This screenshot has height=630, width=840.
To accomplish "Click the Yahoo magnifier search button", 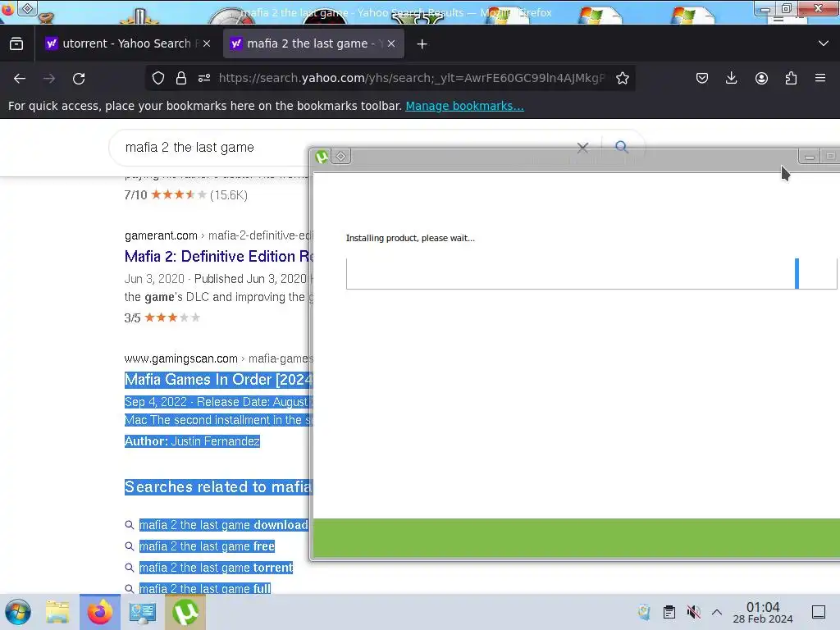I will click(x=622, y=146).
